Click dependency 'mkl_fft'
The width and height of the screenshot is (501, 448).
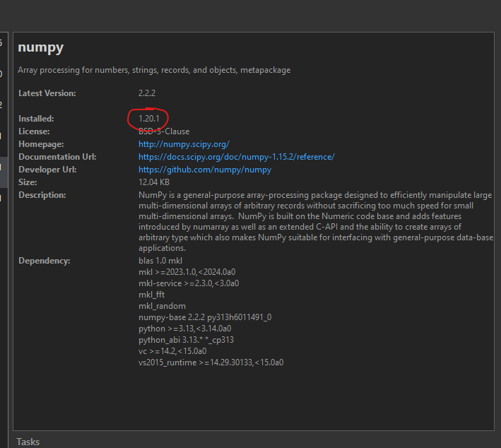click(x=152, y=295)
